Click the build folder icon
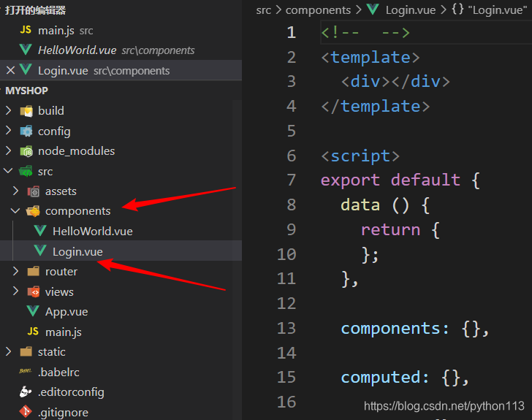532x420 pixels. 26,111
